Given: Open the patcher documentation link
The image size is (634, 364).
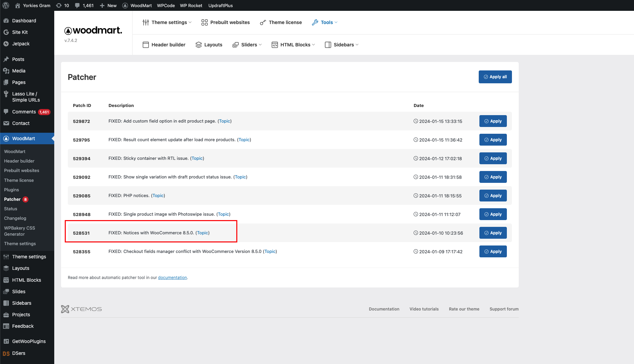Looking at the screenshot, I should point(172,278).
